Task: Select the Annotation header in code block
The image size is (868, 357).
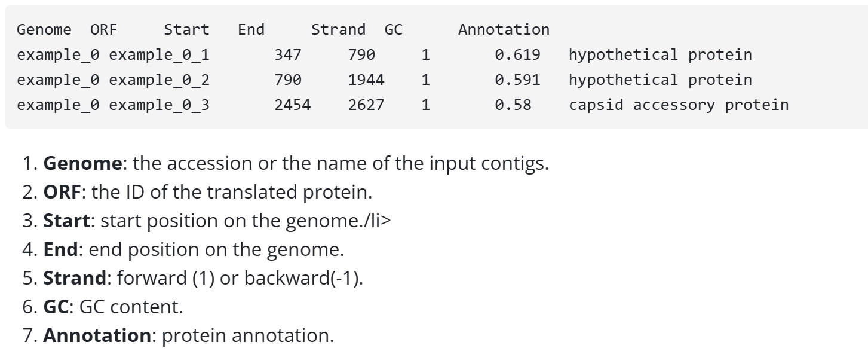Action: point(504,29)
